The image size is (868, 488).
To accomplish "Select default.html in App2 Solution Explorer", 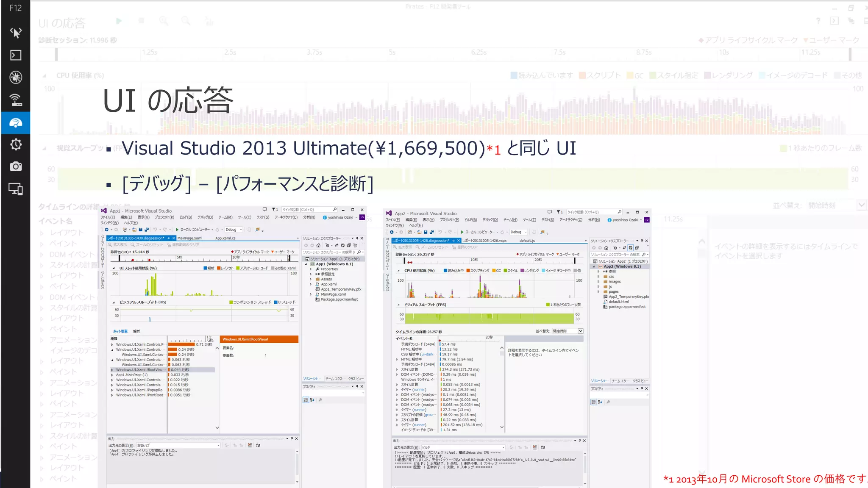I will coord(618,302).
